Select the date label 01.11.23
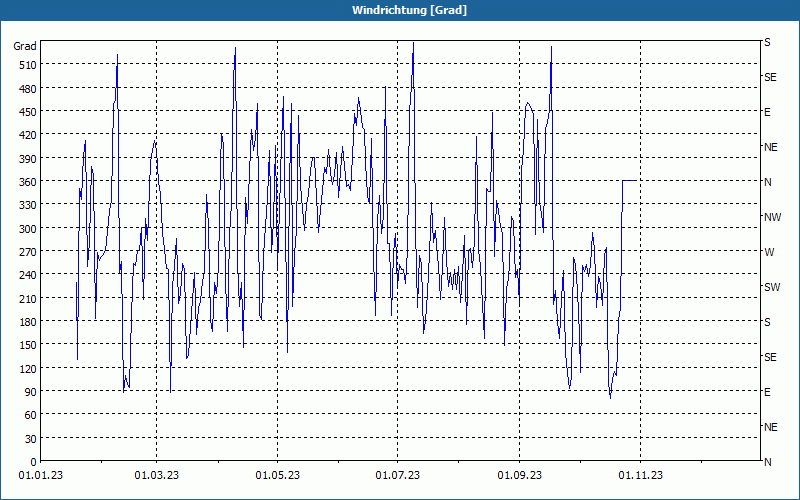The height and width of the screenshot is (500, 800). pos(641,476)
